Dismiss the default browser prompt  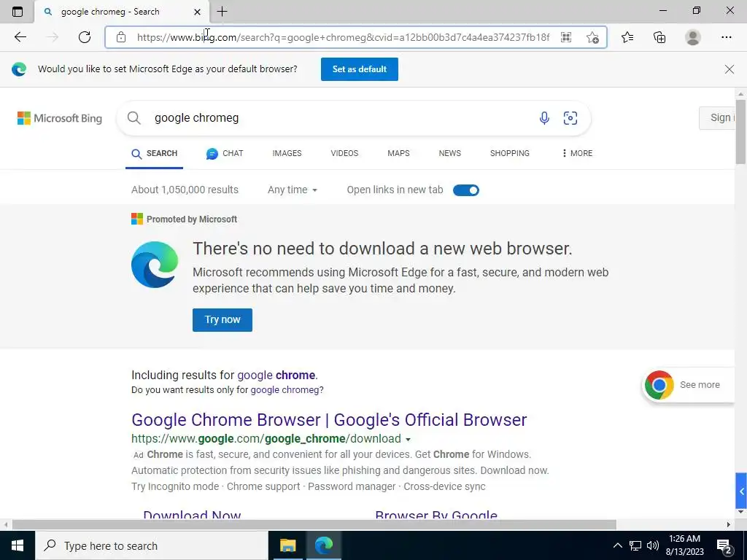click(729, 69)
